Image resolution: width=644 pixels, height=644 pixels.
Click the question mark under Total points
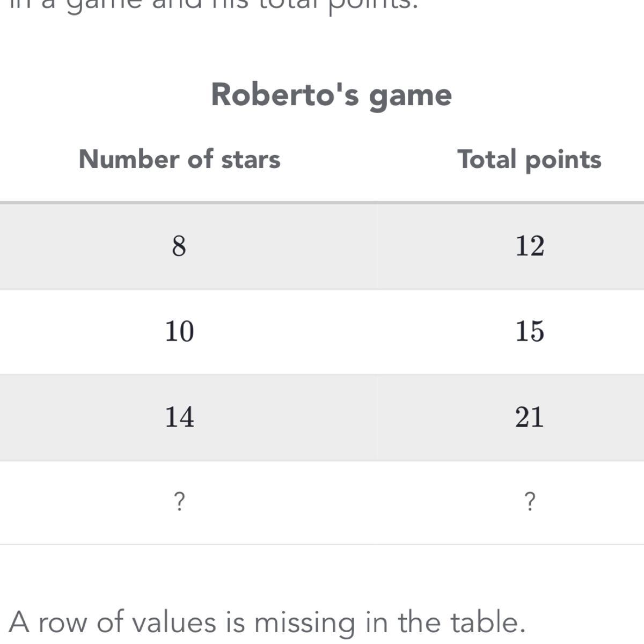click(529, 501)
